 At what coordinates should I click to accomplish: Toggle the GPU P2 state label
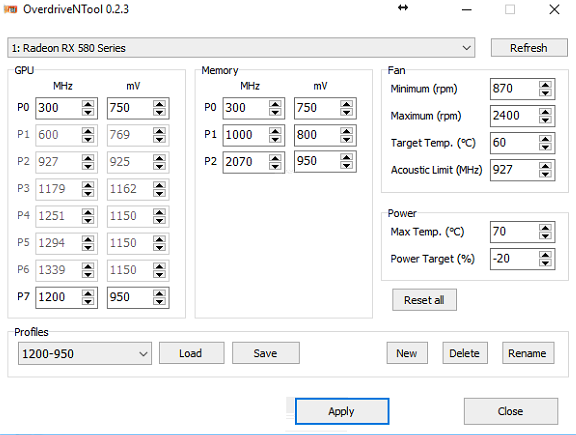pos(23,161)
